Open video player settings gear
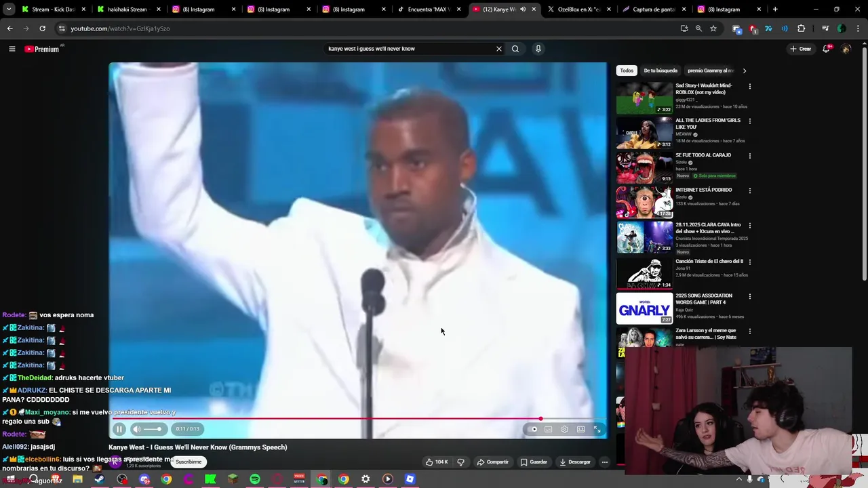The image size is (868, 488). (x=564, y=429)
